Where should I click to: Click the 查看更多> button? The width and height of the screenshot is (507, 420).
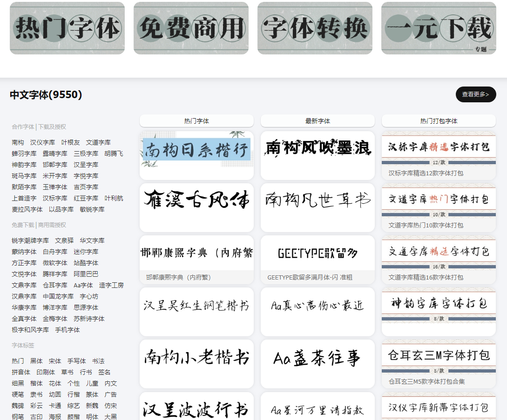click(x=475, y=94)
